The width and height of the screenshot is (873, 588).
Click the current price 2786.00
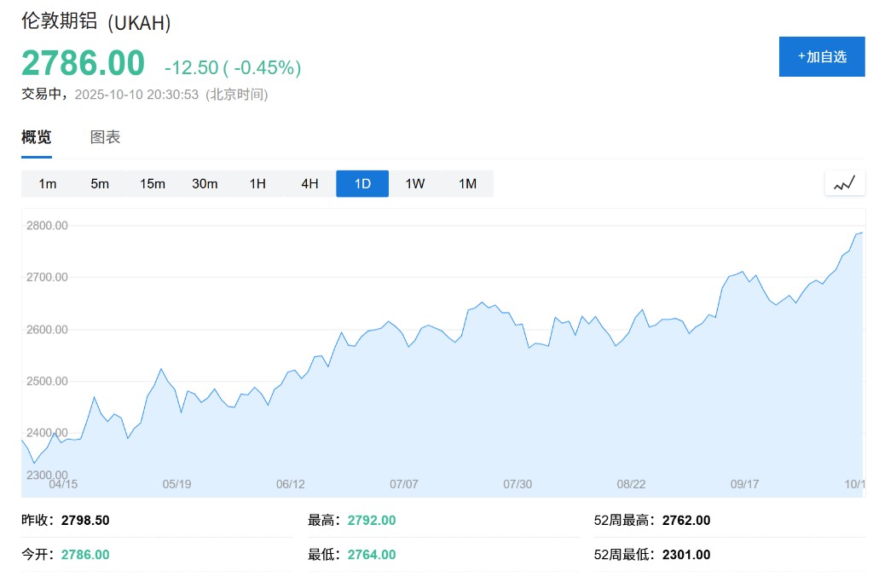click(x=84, y=65)
